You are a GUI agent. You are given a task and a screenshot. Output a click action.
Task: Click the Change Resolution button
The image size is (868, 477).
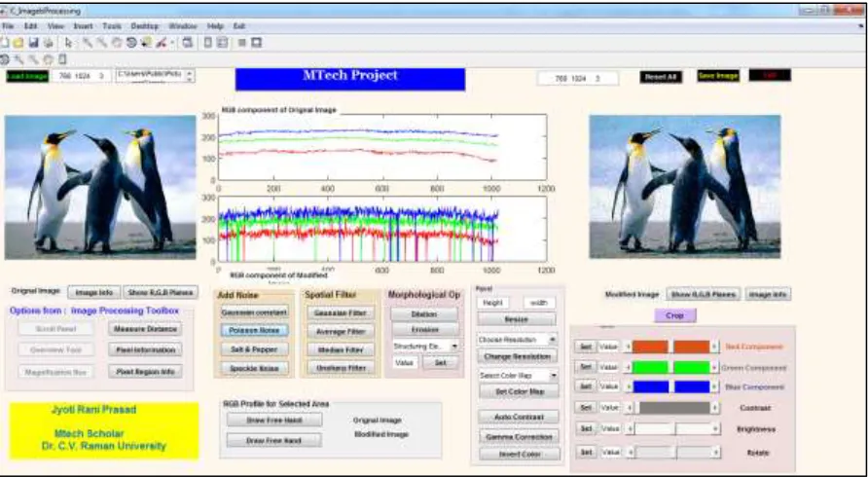(x=517, y=356)
